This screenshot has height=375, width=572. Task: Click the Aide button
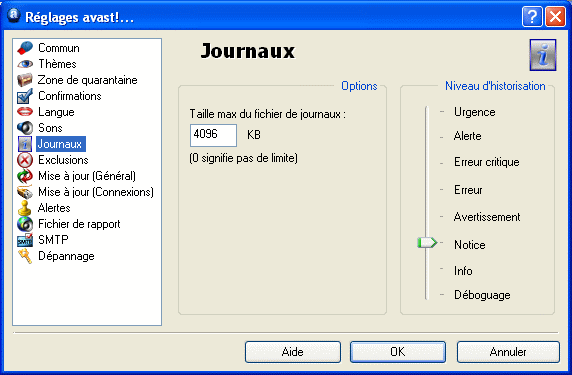click(x=293, y=352)
